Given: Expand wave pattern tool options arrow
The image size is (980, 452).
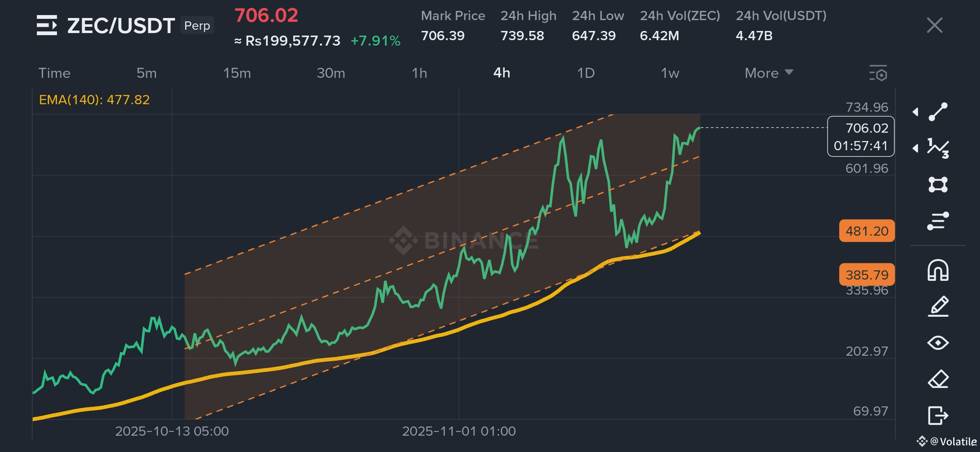Looking at the screenshot, I should pyautogui.click(x=916, y=148).
